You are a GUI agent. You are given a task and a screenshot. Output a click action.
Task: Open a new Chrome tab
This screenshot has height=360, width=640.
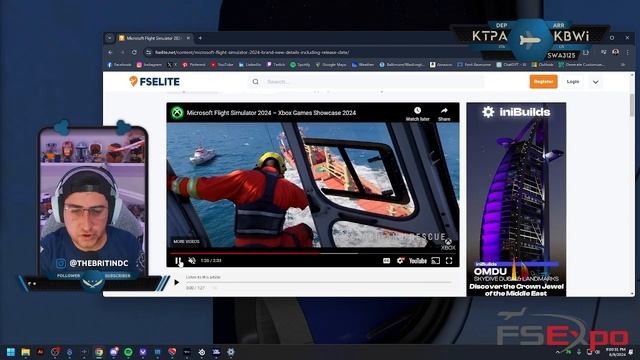pyautogui.click(x=200, y=38)
